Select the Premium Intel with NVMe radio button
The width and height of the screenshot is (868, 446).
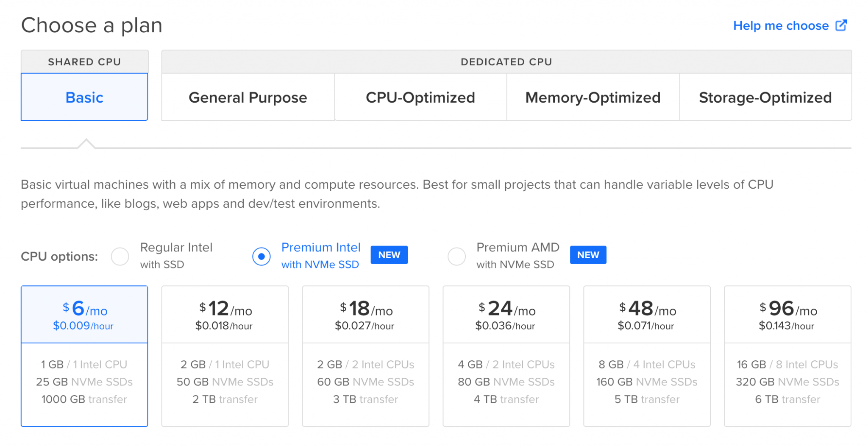[x=262, y=256]
